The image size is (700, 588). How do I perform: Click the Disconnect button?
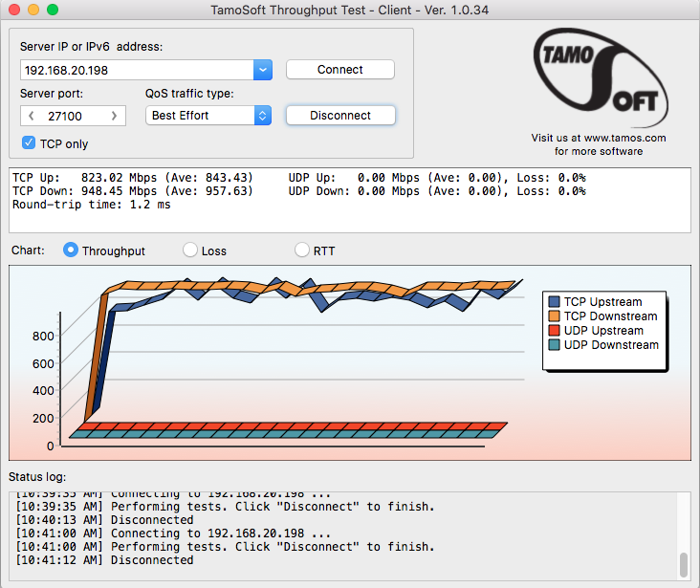tap(340, 116)
